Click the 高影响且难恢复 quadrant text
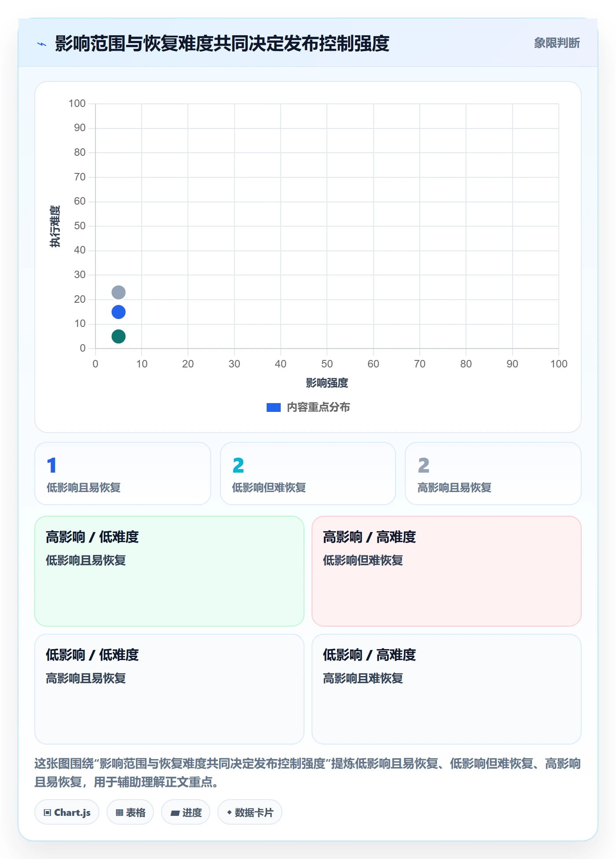The height and width of the screenshot is (859, 616). pos(363,678)
